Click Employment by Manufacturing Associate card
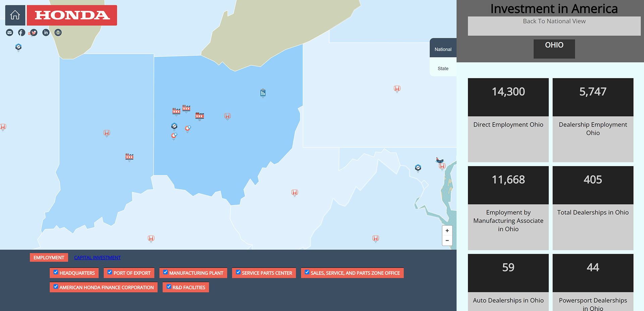644x311 pixels. (508, 208)
